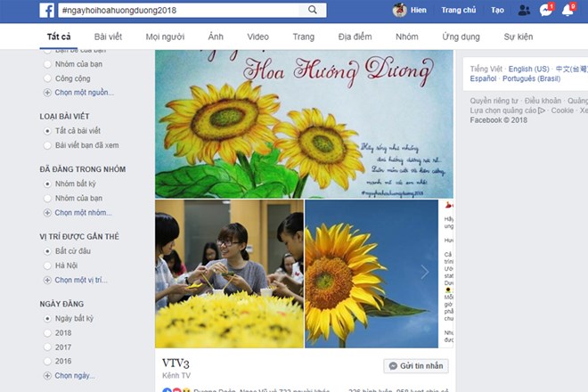588x392 pixels.
Task: Open Quyền riêng tư footer link
Action: coord(494,101)
